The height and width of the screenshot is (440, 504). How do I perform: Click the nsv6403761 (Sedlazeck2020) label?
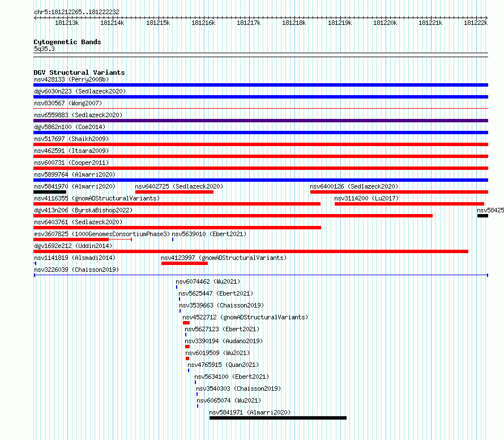pos(78,222)
